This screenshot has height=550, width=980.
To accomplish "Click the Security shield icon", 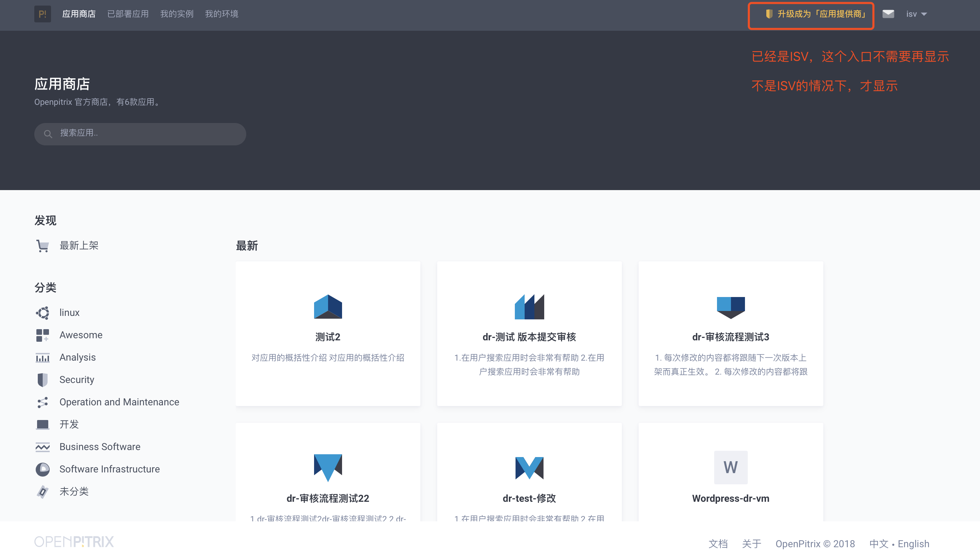I will pyautogui.click(x=42, y=379).
